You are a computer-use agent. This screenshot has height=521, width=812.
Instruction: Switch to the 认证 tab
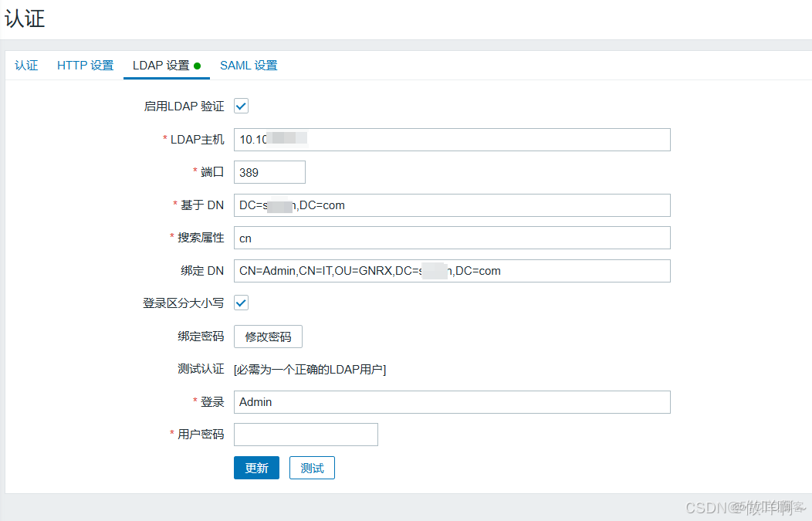(x=26, y=66)
